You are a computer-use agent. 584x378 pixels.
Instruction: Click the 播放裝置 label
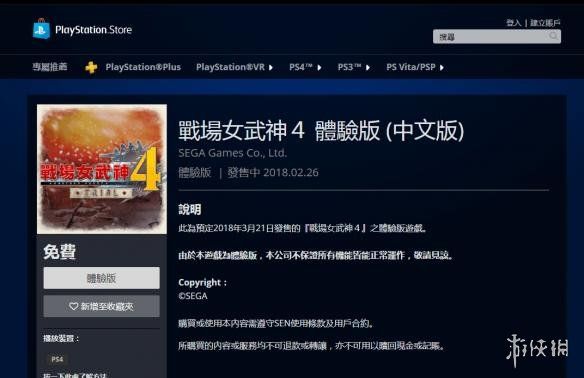coord(61,338)
